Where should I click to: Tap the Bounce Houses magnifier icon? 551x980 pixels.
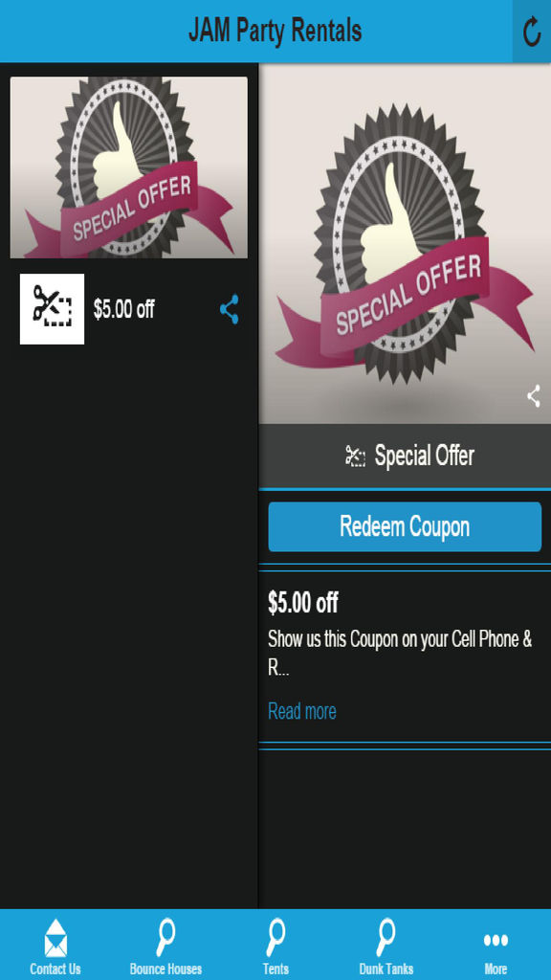[x=165, y=938]
